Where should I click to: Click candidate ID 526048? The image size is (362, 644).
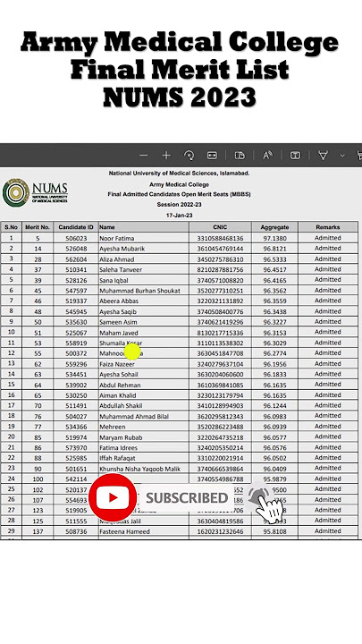76,249
